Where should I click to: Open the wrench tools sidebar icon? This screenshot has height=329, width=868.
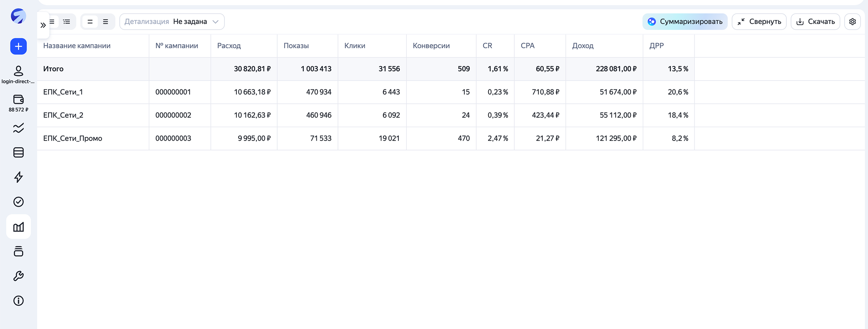pos(18,276)
